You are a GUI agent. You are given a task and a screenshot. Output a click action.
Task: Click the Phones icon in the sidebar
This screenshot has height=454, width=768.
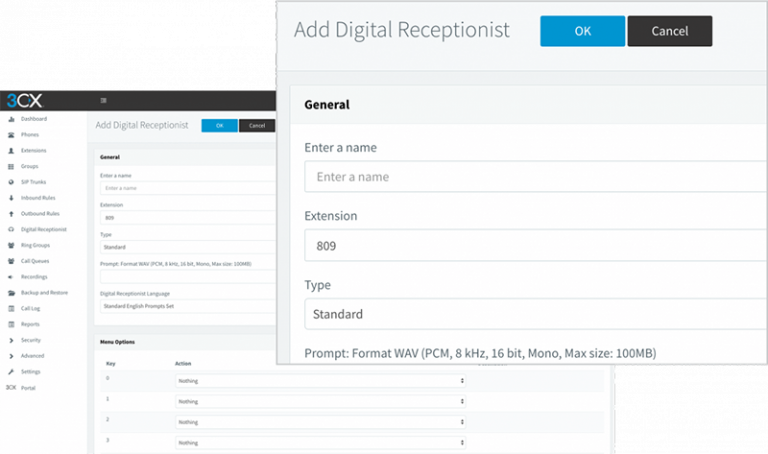point(11,135)
